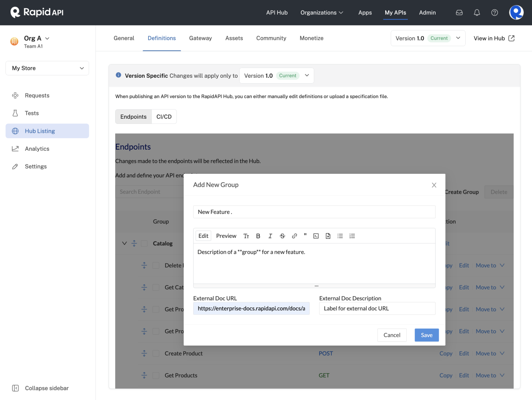
Task: Open the inbox icon in header
Action: (459, 12)
